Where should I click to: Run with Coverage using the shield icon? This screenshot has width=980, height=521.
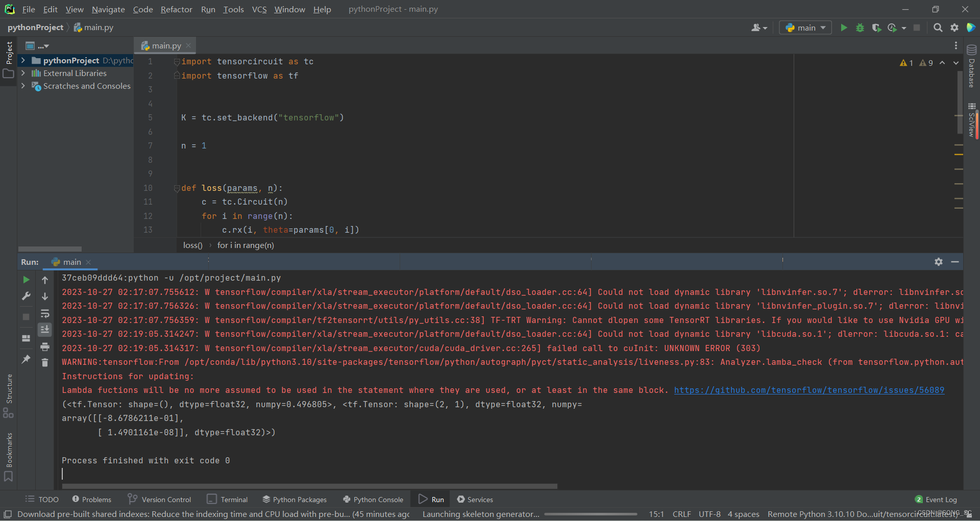pyautogui.click(x=877, y=28)
